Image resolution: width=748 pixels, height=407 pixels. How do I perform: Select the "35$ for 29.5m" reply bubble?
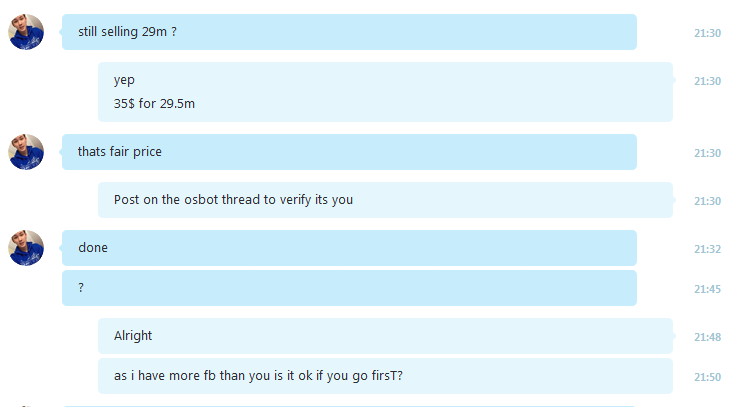click(385, 92)
